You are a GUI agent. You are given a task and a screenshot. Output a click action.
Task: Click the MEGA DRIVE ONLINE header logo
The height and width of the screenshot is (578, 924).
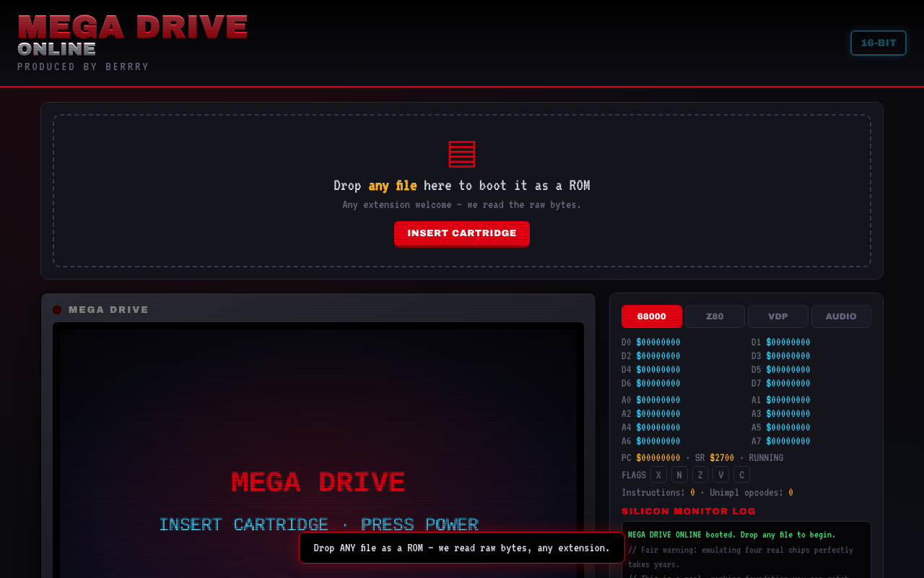point(133,35)
